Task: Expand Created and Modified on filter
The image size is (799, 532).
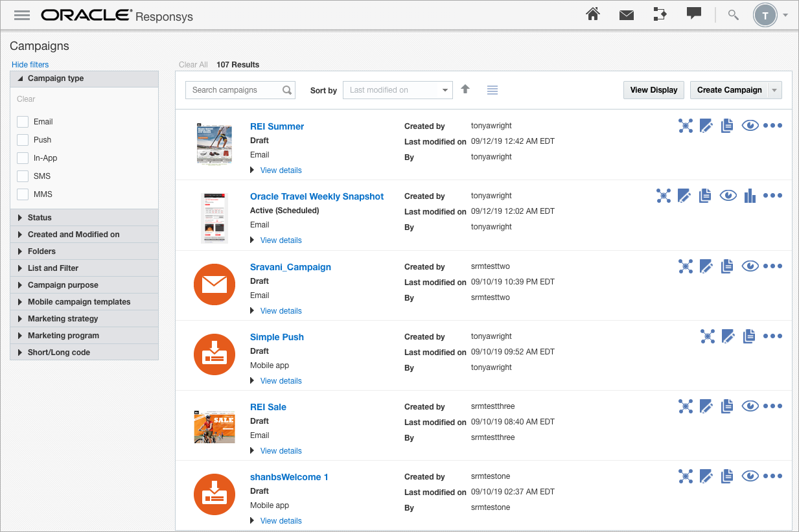Action: [x=84, y=235]
